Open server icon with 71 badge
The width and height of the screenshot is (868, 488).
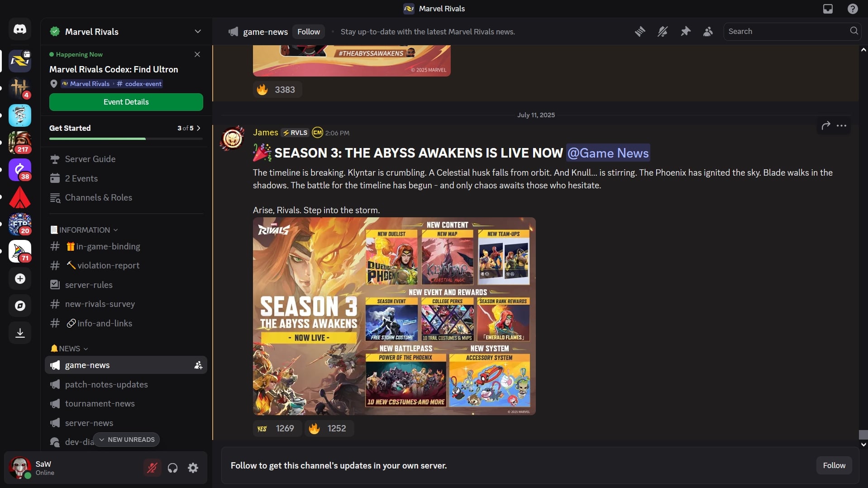(20, 251)
